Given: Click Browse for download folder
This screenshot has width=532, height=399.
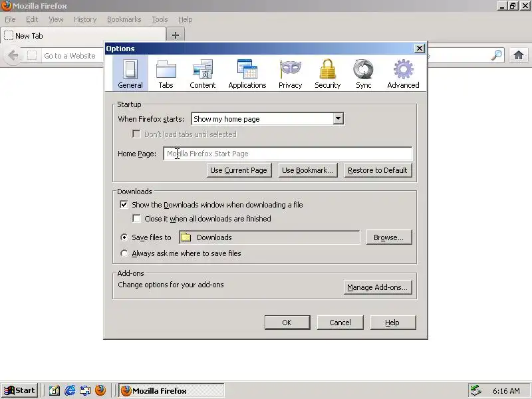Looking at the screenshot, I should coord(389,237).
